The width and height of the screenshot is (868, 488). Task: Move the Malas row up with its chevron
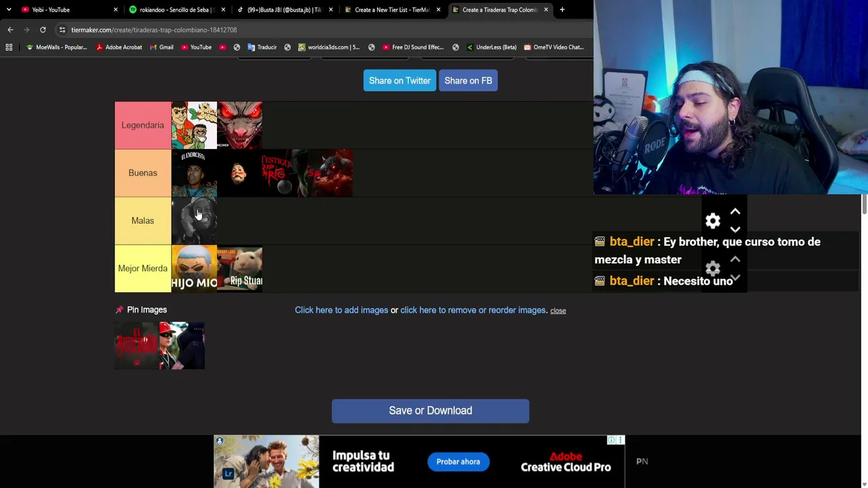(x=735, y=212)
